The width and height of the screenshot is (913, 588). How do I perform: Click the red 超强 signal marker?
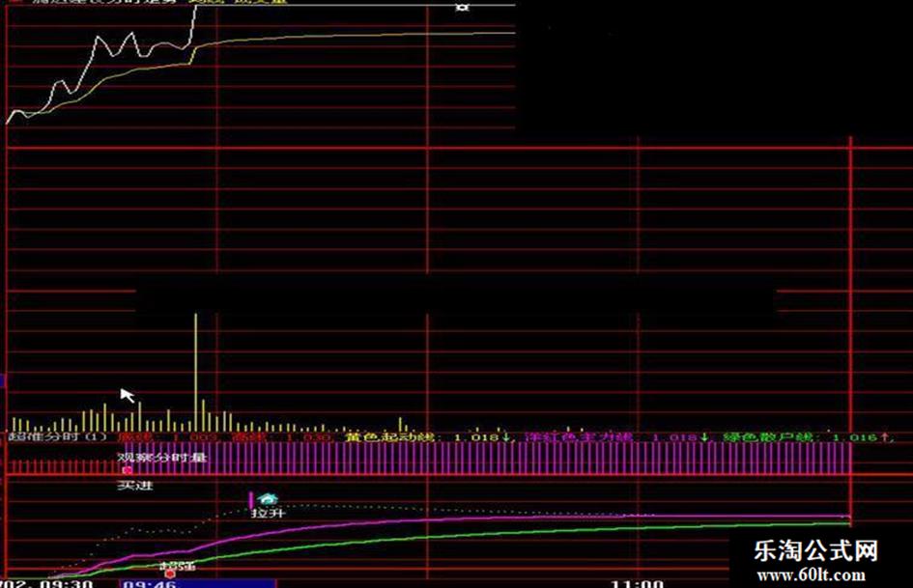tap(170, 574)
